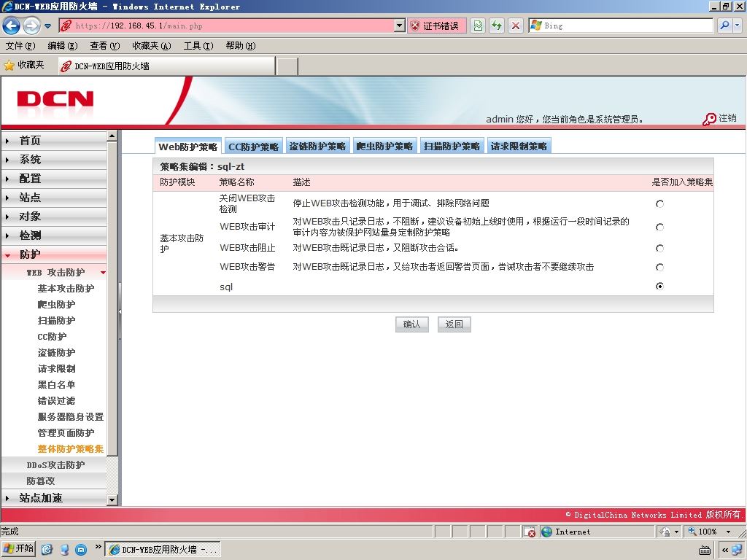
Task: Open 爬虫防护 in the sidebar
Action: pos(56,305)
